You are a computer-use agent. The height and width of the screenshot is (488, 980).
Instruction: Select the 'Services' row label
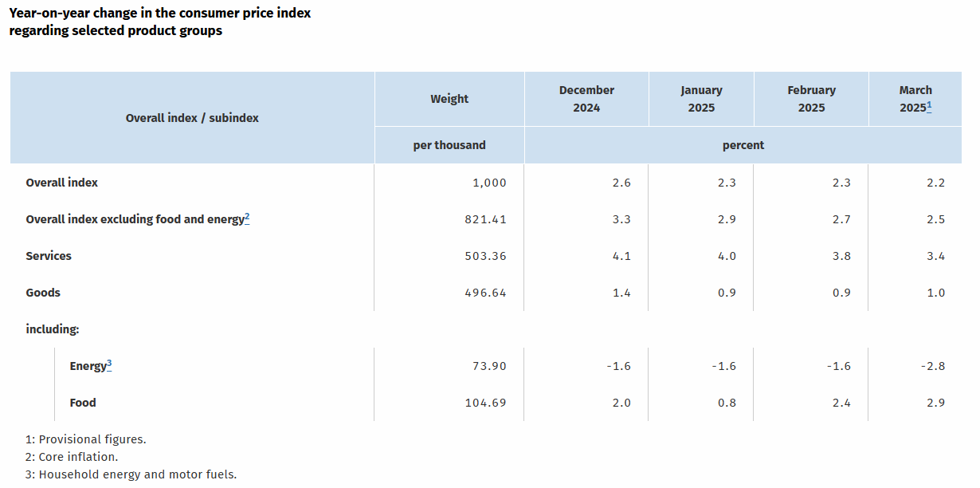tap(49, 256)
